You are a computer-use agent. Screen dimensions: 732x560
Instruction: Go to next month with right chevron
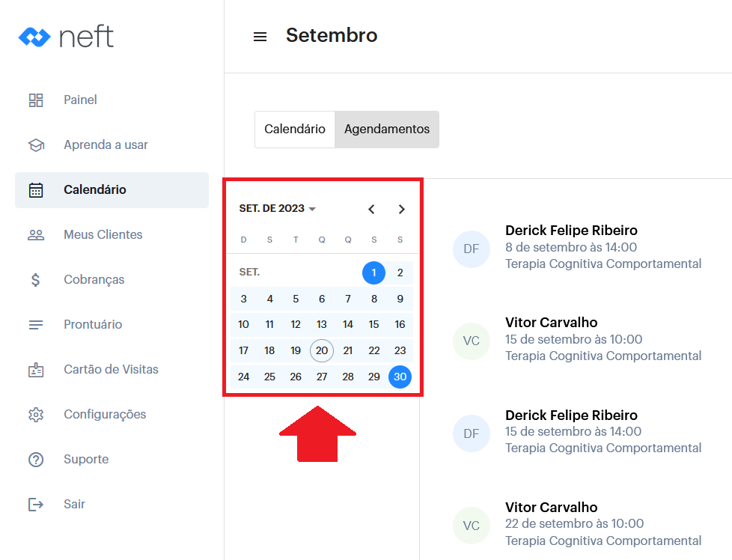[x=402, y=210]
